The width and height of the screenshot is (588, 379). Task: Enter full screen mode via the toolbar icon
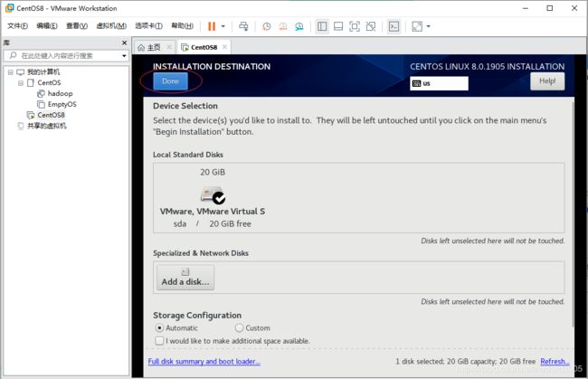355,26
